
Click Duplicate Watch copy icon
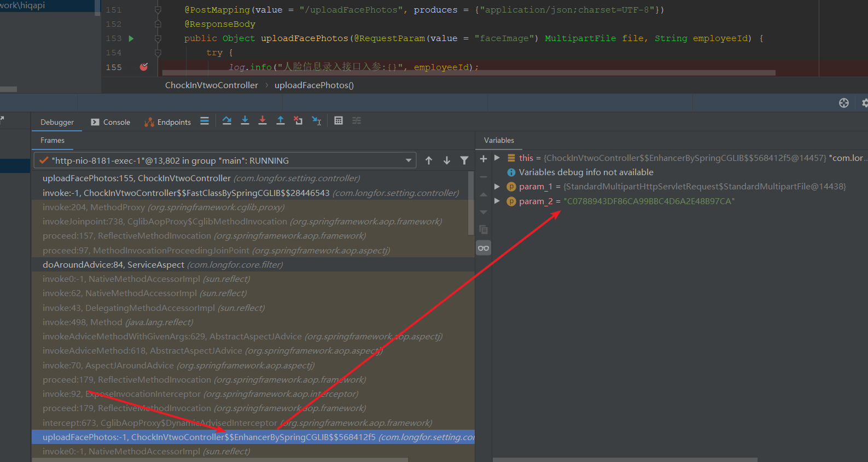(483, 230)
